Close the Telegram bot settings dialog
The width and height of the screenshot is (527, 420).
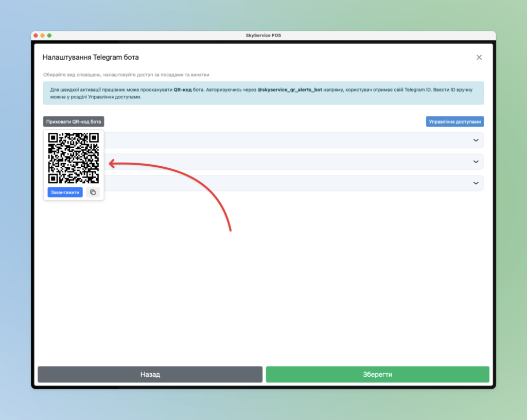[479, 57]
